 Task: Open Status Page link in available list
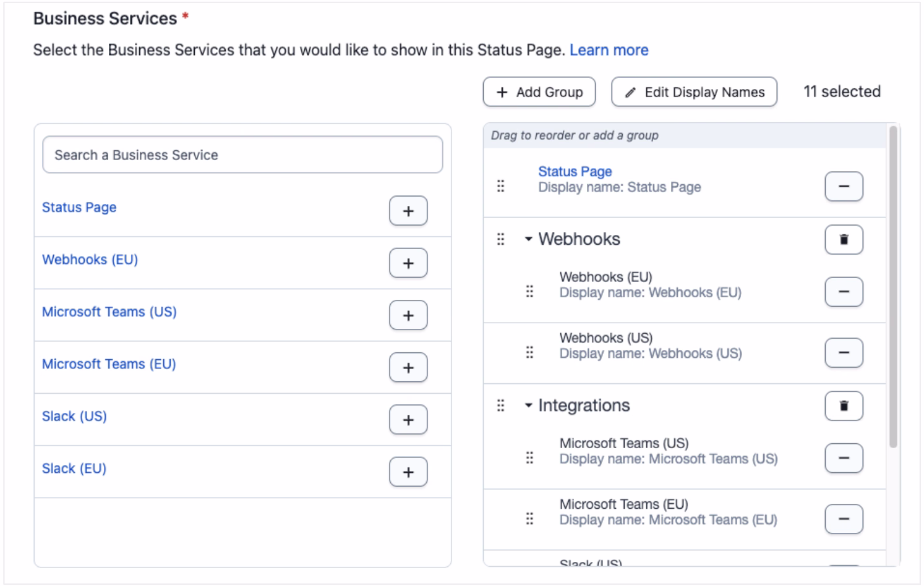click(79, 208)
